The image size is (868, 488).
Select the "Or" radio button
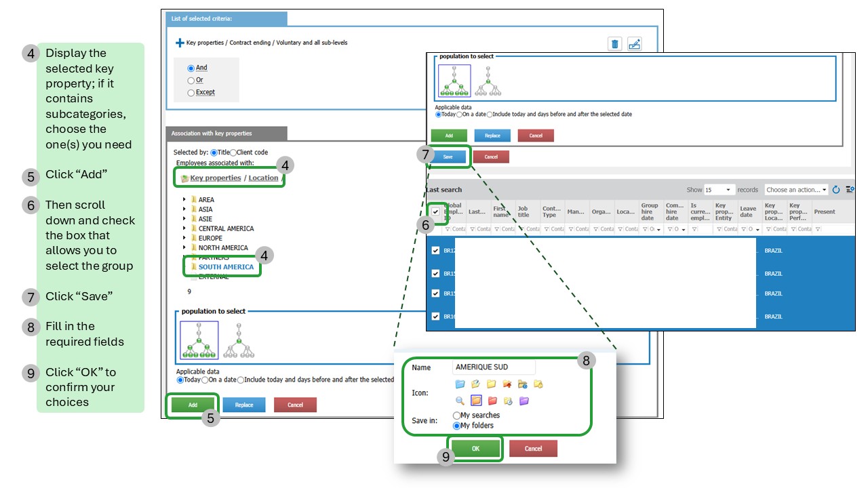pyautogui.click(x=191, y=81)
